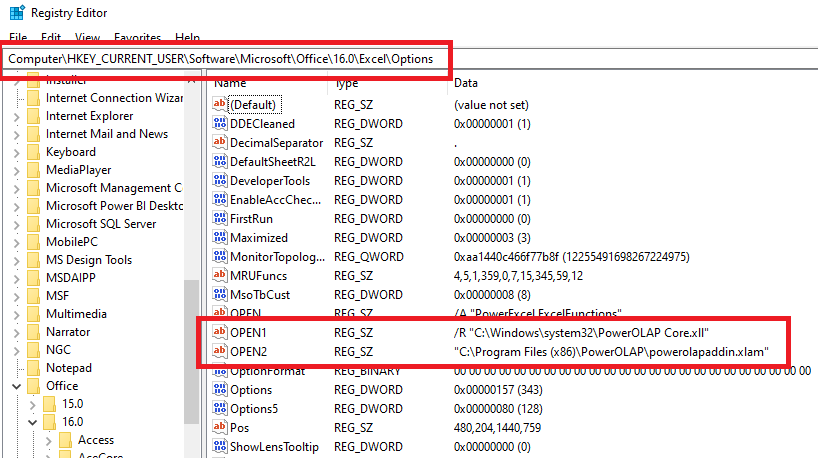Click the MediaPlayer folder icon

pos(33,170)
